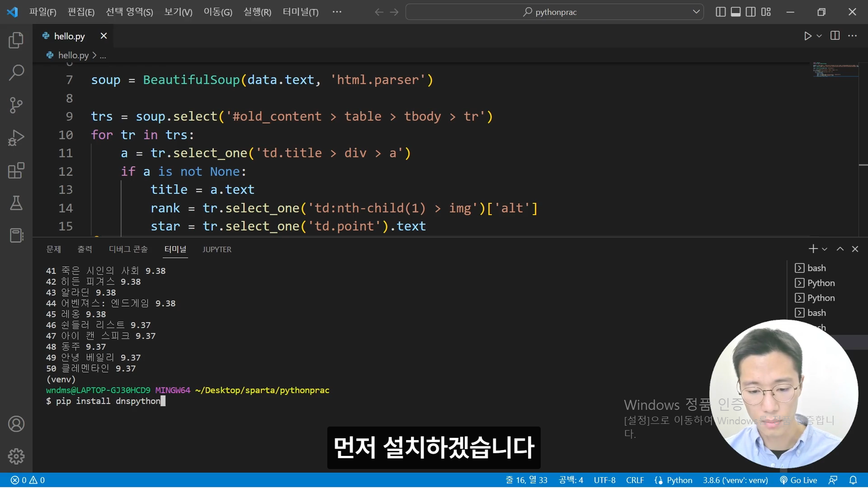Viewport: 868px width, 488px height.
Task: Open the Manage gear settings
Action: pyautogui.click(x=16, y=456)
